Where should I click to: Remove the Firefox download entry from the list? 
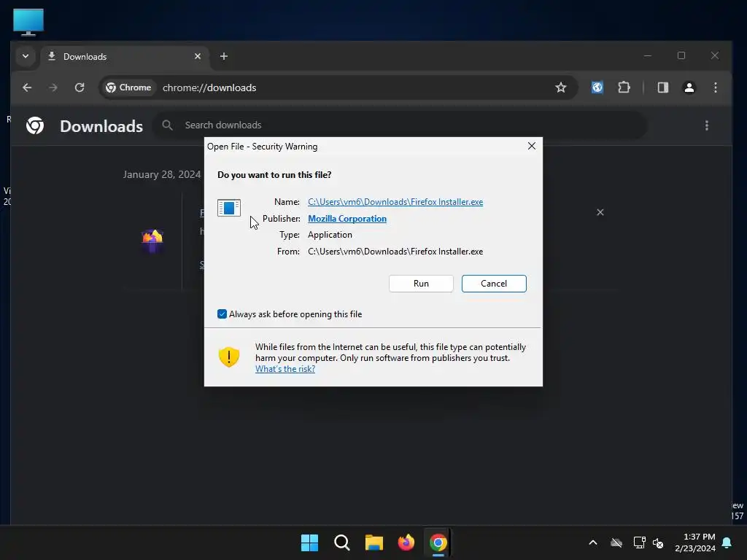click(x=600, y=212)
